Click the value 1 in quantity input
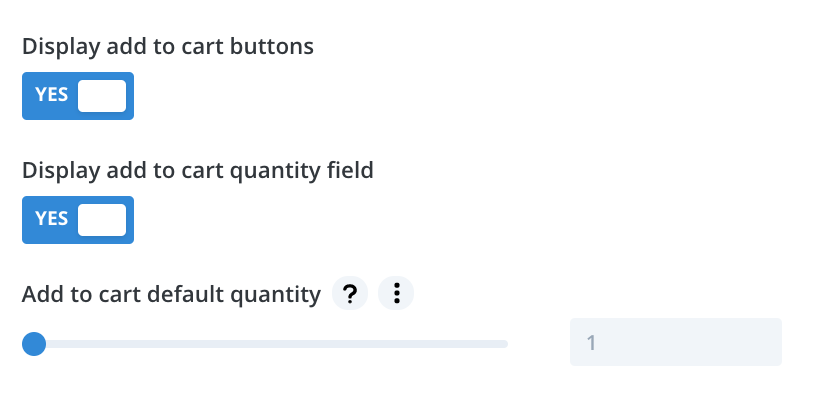 coord(591,343)
